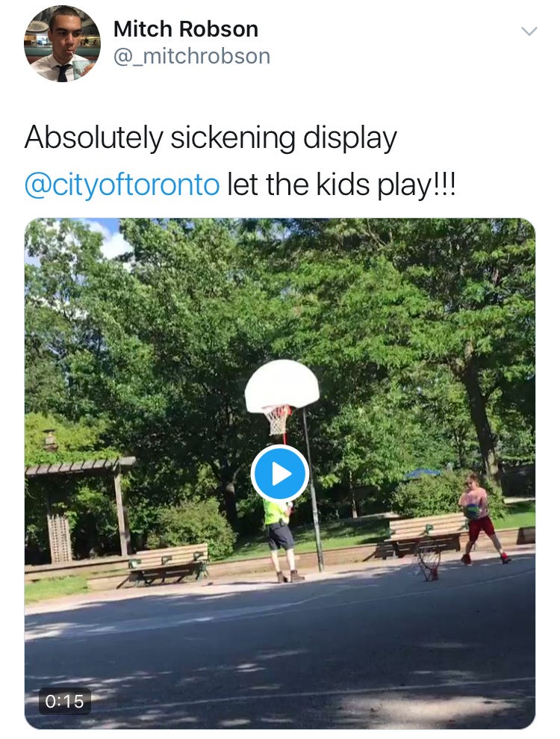
Task: Open the @cityoftoronto mention link
Action: click(122, 185)
